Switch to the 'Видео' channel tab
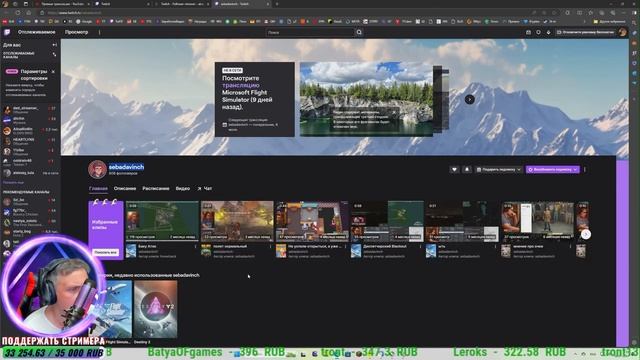 point(182,189)
